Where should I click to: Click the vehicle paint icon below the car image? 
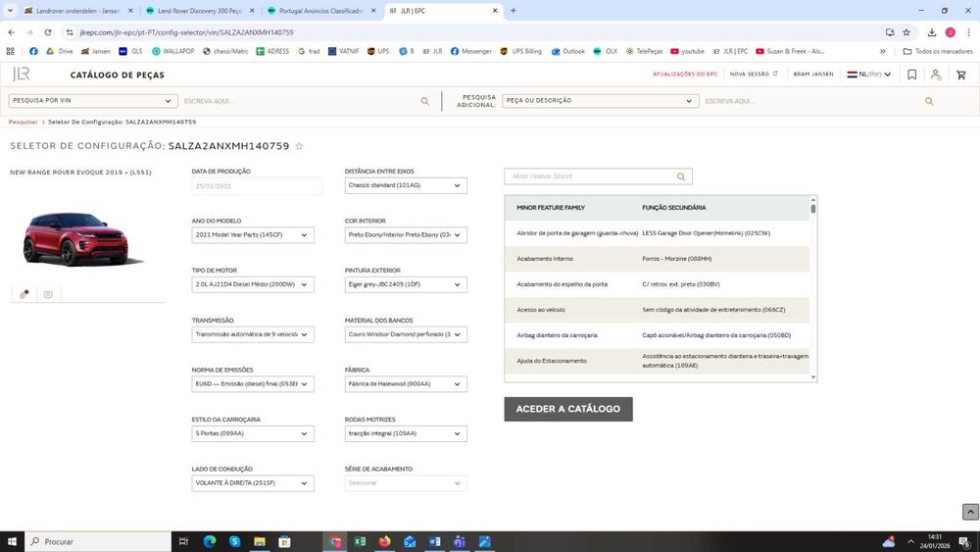[x=24, y=294]
